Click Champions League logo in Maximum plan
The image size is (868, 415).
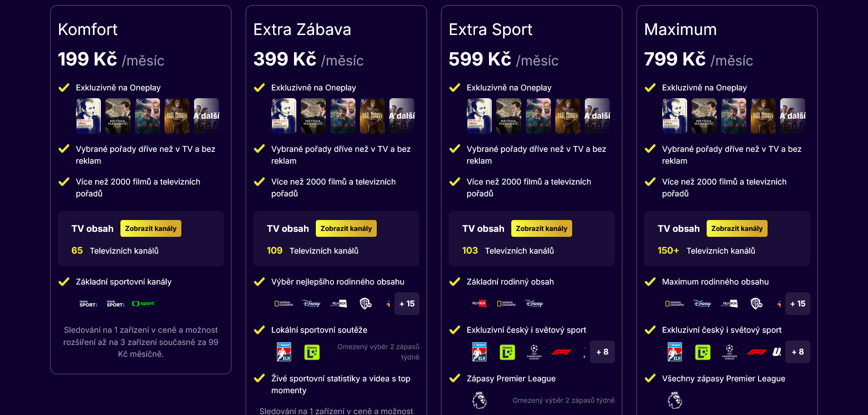point(729,352)
